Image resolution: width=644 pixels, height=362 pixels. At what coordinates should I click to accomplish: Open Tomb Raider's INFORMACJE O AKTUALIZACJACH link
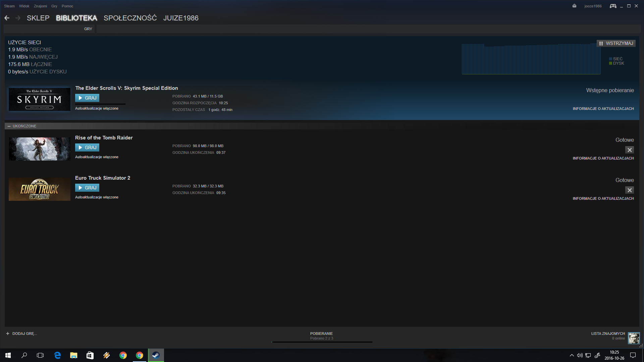point(603,158)
